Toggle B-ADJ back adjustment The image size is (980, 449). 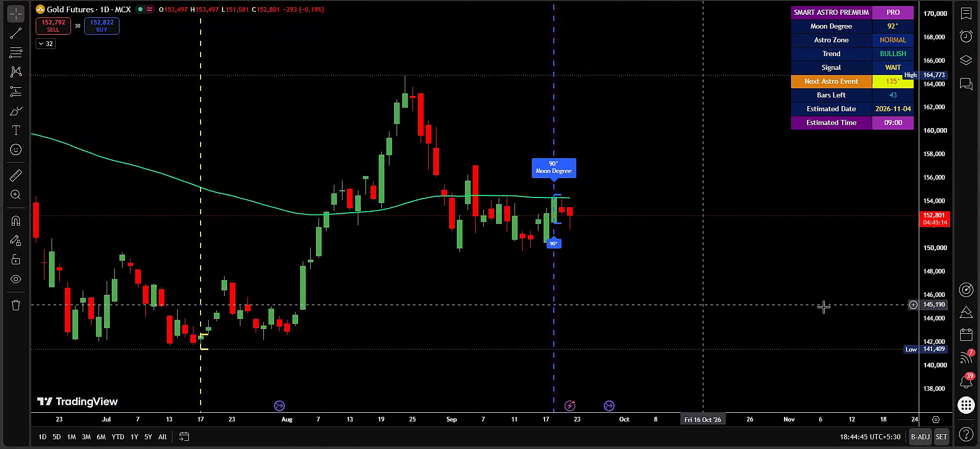click(920, 437)
